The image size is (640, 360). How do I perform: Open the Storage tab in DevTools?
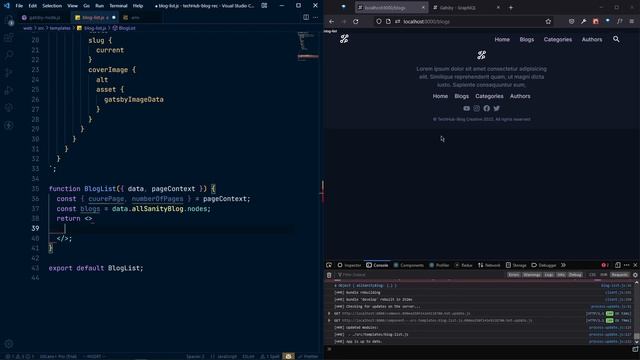tap(516, 265)
